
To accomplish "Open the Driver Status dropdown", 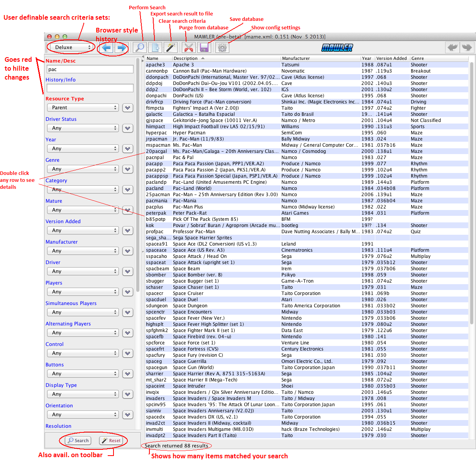I will point(83,128).
